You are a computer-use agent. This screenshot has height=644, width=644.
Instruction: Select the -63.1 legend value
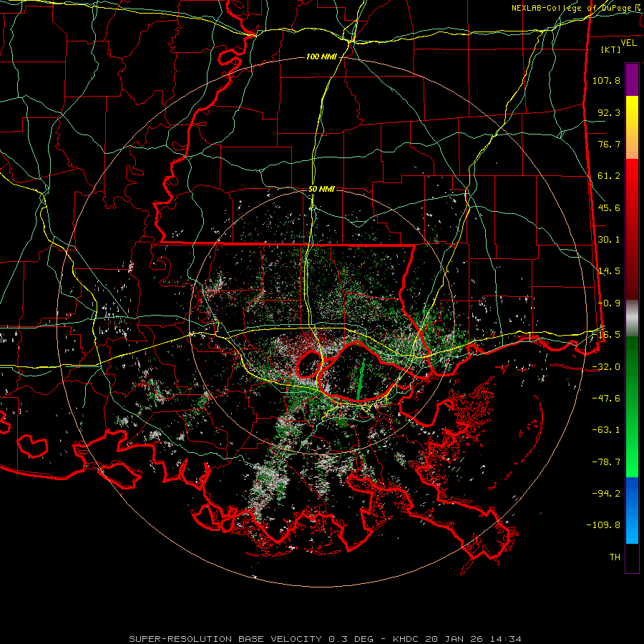pyautogui.click(x=606, y=430)
